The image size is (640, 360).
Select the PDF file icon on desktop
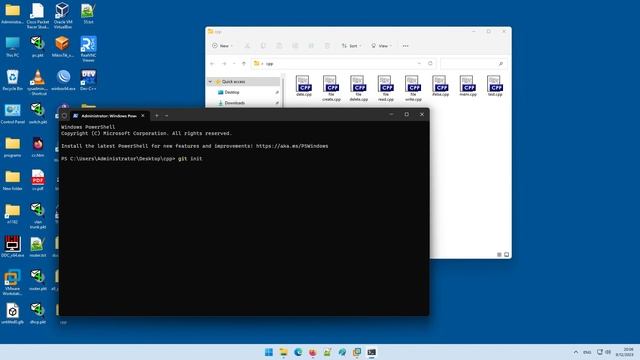click(38, 180)
